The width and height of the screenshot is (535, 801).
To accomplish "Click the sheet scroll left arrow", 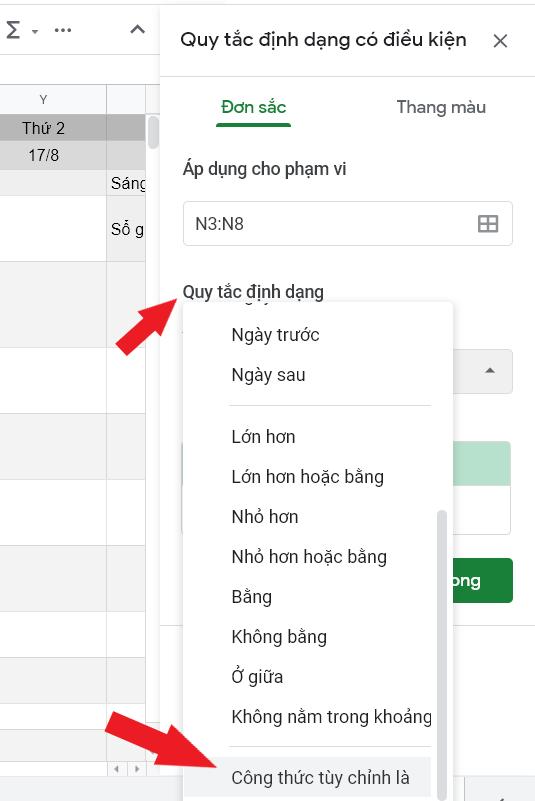I will [x=117, y=769].
